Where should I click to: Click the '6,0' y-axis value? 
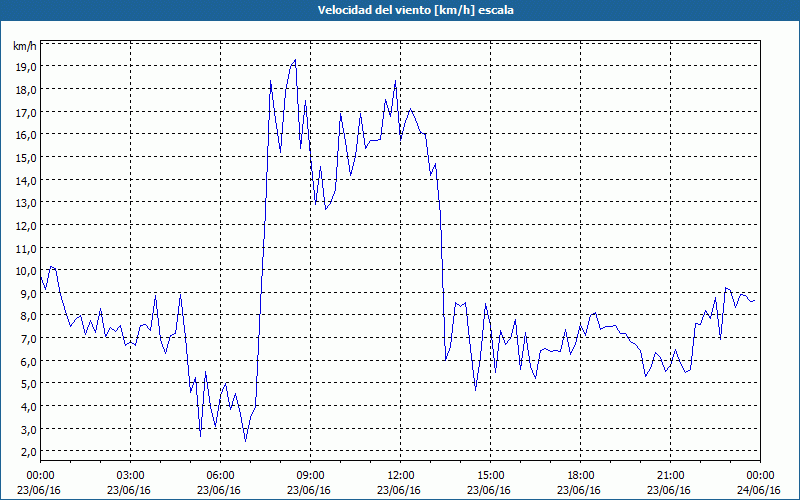click(x=28, y=361)
